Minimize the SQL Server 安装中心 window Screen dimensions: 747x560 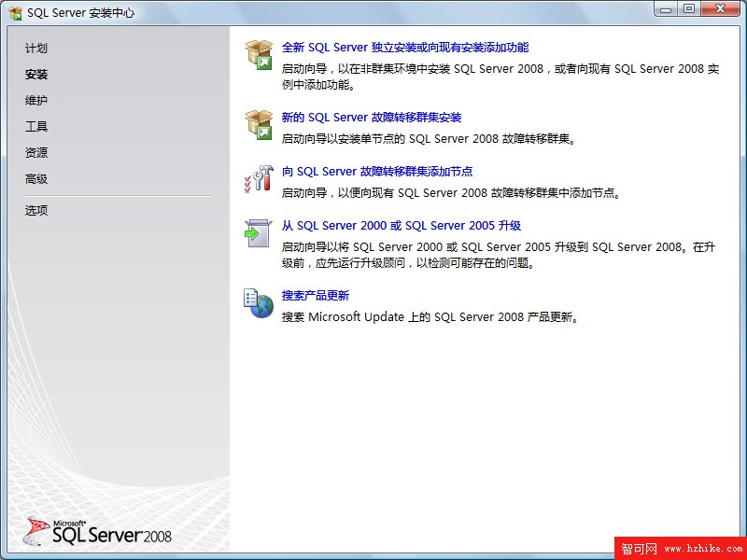[x=666, y=9]
